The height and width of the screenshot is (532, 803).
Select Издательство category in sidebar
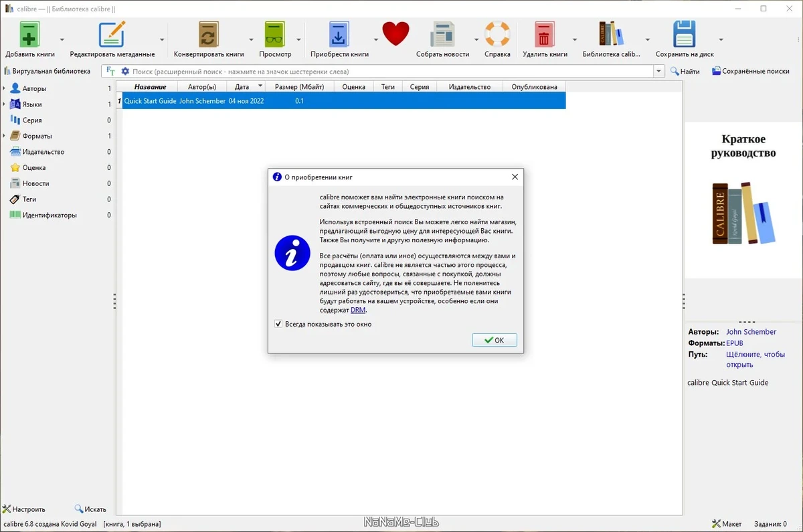(43, 152)
